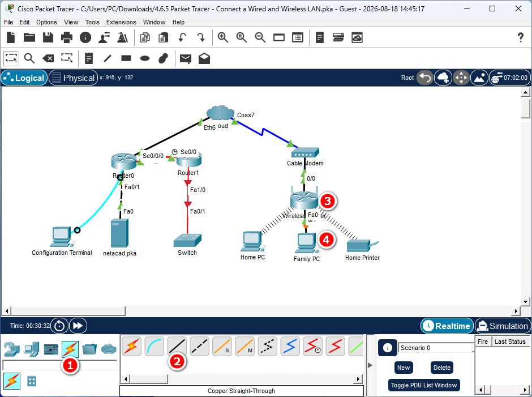The width and height of the screenshot is (532, 397).
Task: Choose the Draw Rectangle tool
Action: 126,58
